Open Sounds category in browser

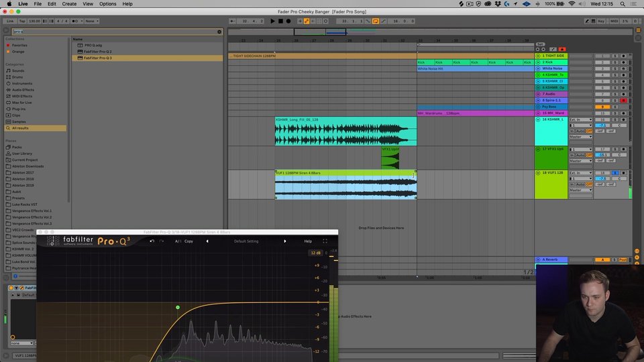17,70
